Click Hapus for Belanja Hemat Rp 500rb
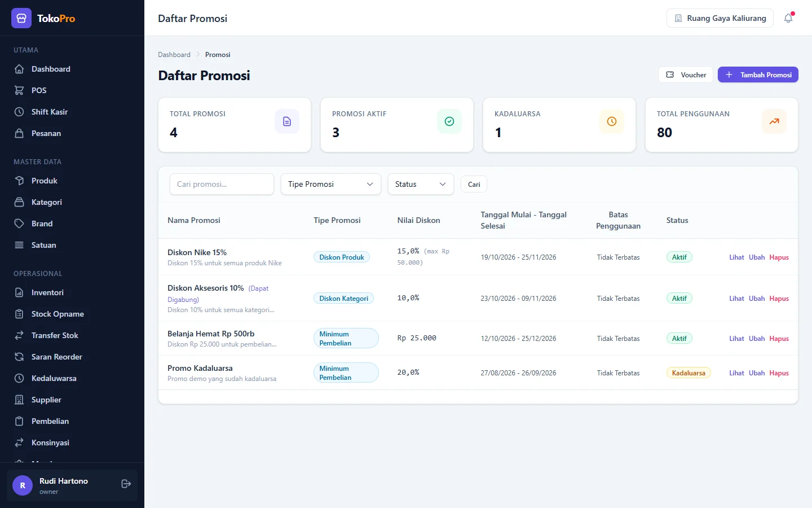This screenshot has height=508, width=812. (x=779, y=339)
